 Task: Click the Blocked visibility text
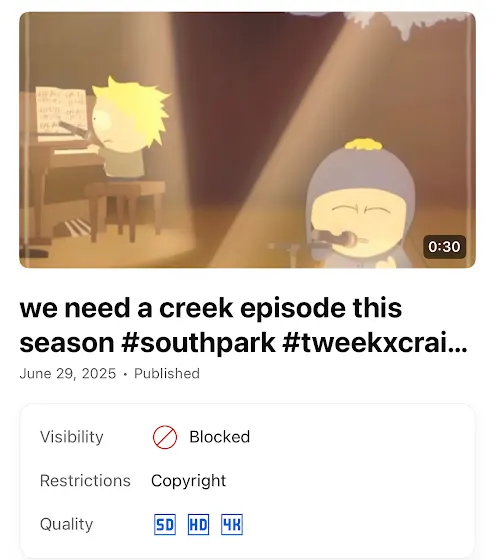coord(220,437)
